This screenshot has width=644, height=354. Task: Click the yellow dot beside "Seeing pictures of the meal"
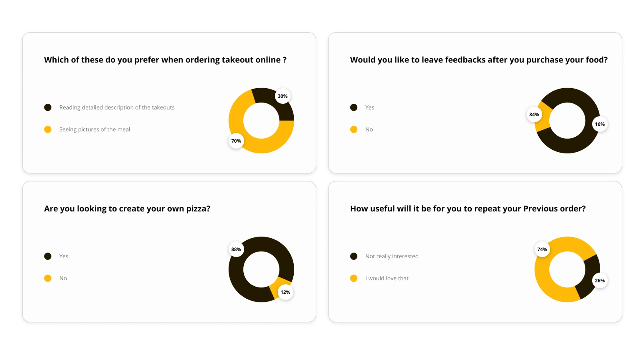(x=48, y=129)
